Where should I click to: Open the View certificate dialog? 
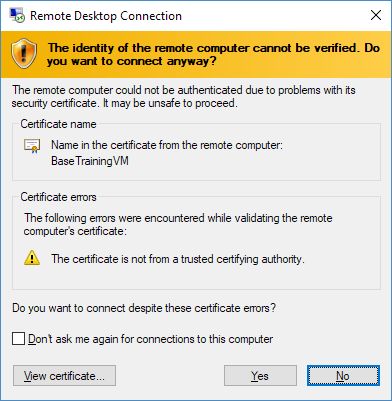point(64,376)
